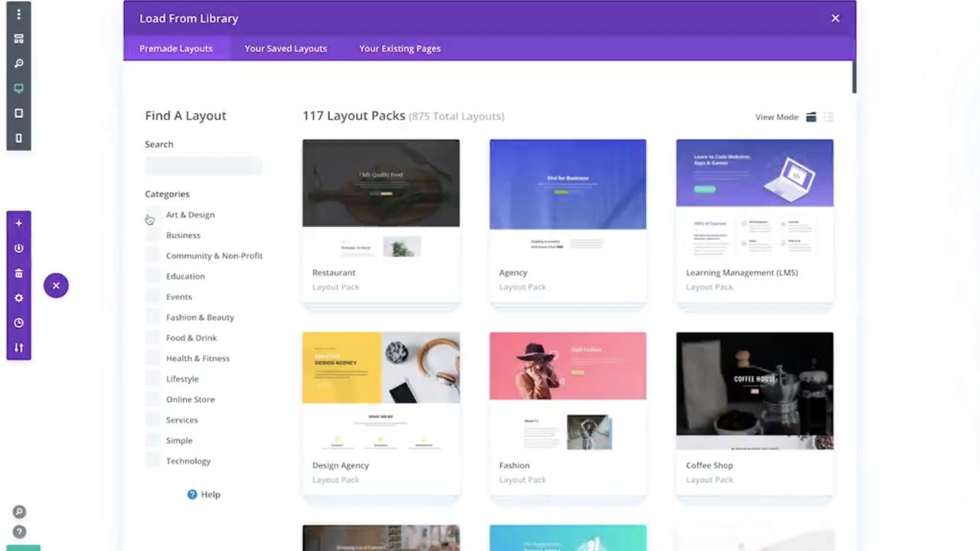
Task: Enable the Food & Drink category filter
Action: [152, 337]
